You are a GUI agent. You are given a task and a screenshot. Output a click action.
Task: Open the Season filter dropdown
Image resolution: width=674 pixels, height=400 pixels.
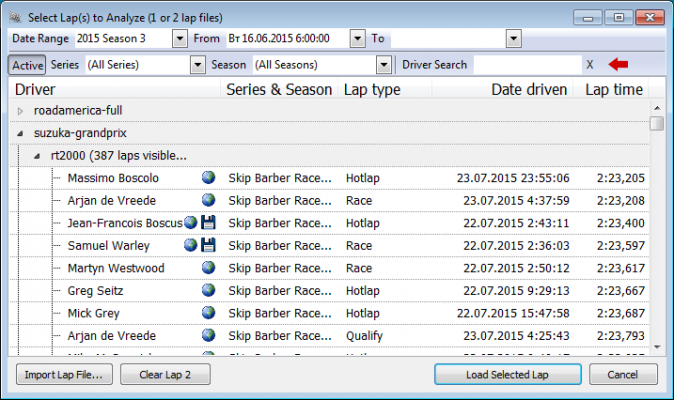[383, 65]
